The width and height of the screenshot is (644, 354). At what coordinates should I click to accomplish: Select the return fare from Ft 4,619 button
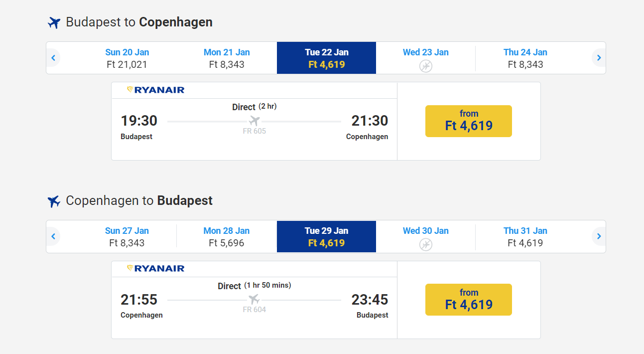pyautogui.click(x=469, y=300)
